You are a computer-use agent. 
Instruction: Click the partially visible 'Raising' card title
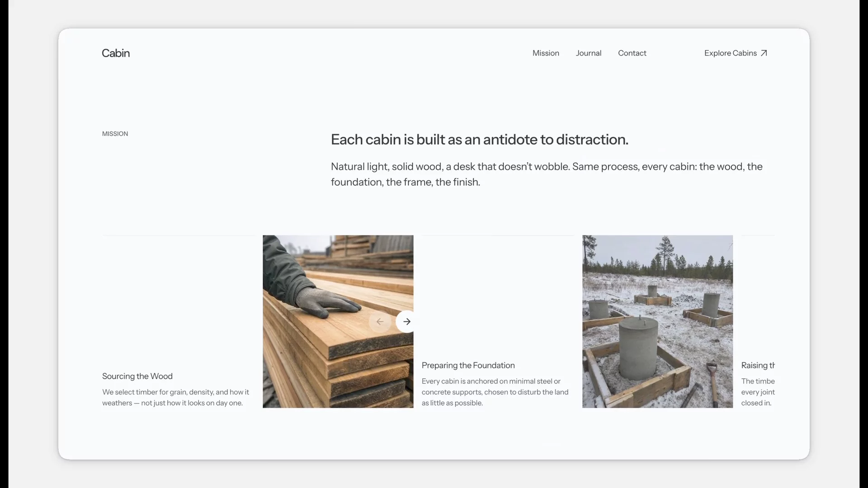[758, 366]
